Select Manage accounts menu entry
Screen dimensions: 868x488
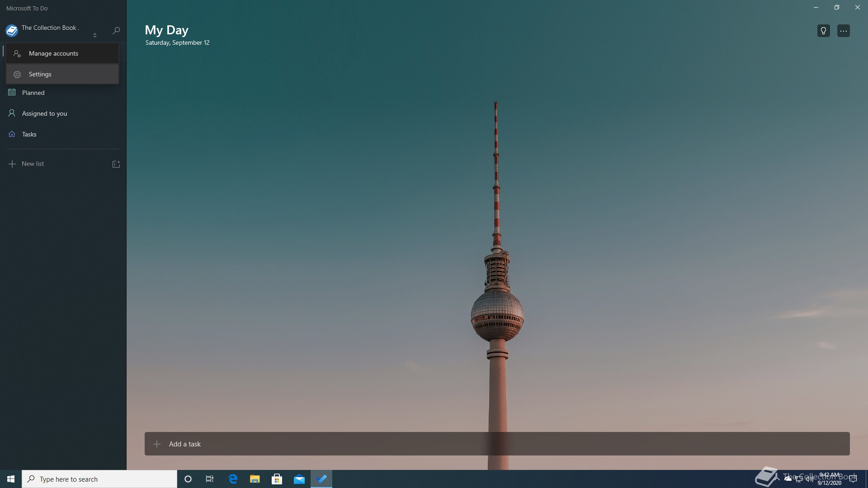(62, 53)
